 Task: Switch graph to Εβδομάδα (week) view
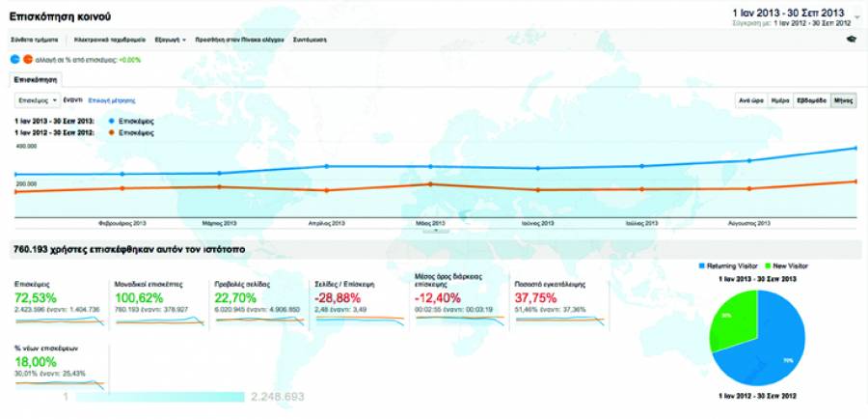810,100
